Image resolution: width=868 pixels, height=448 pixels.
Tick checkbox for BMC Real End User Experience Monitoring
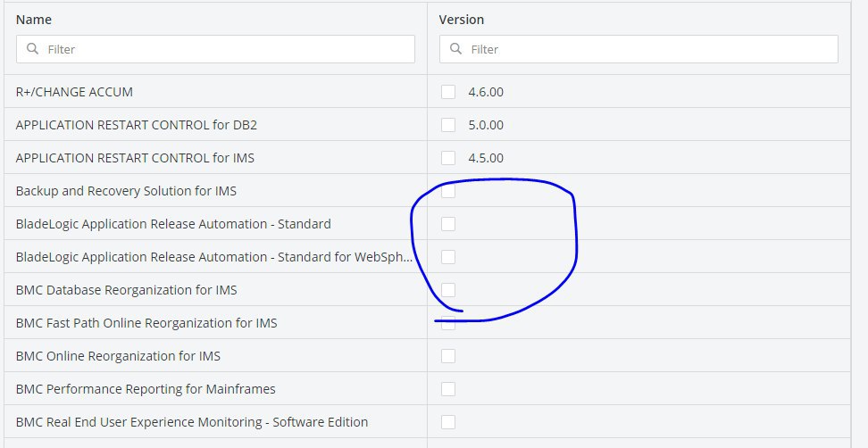[x=448, y=422]
